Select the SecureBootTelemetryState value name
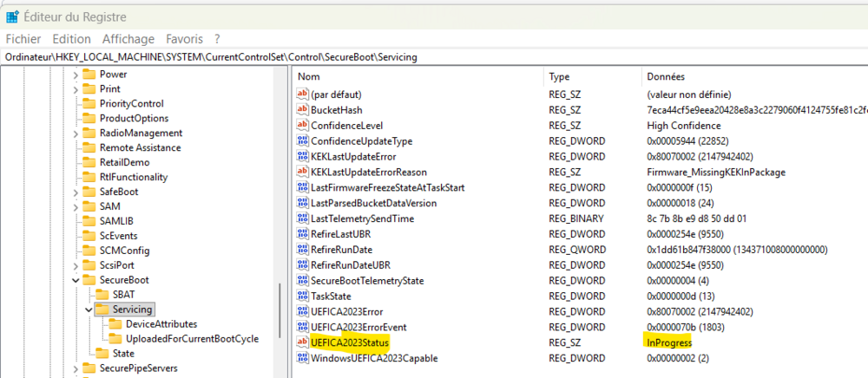Viewport: 868px width, 378px height. (x=367, y=280)
